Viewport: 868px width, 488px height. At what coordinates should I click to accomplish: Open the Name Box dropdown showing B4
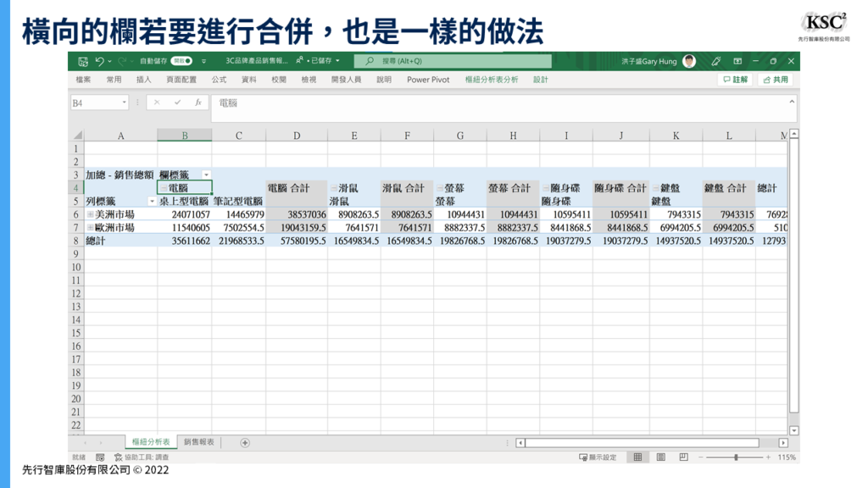(124, 103)
